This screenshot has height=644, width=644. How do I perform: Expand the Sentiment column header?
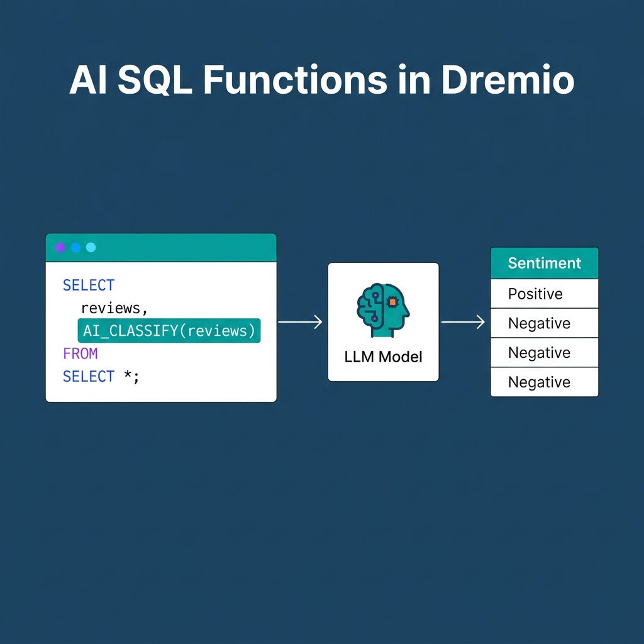[543, 263]
